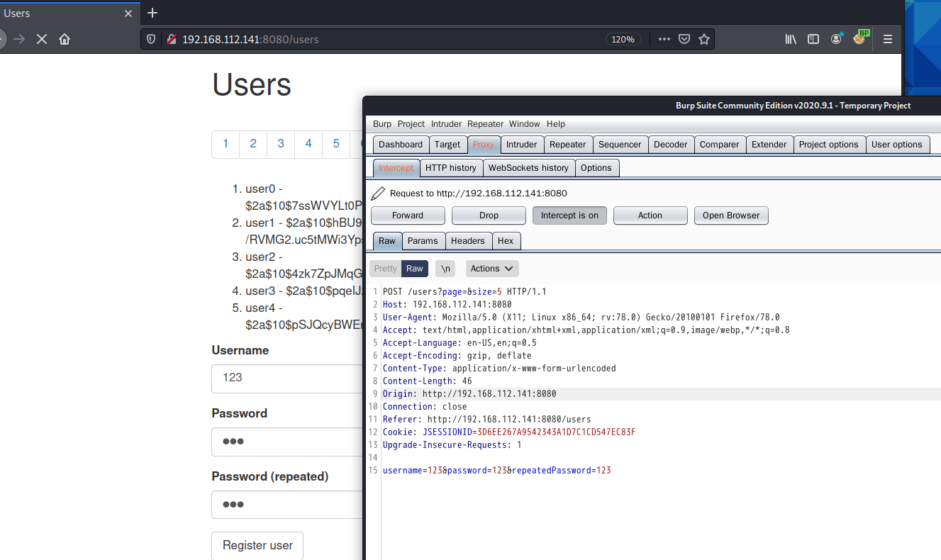Screen dimensions: 941x560
Task: Open the Action button menu
Action: click(x=650, y=215)
